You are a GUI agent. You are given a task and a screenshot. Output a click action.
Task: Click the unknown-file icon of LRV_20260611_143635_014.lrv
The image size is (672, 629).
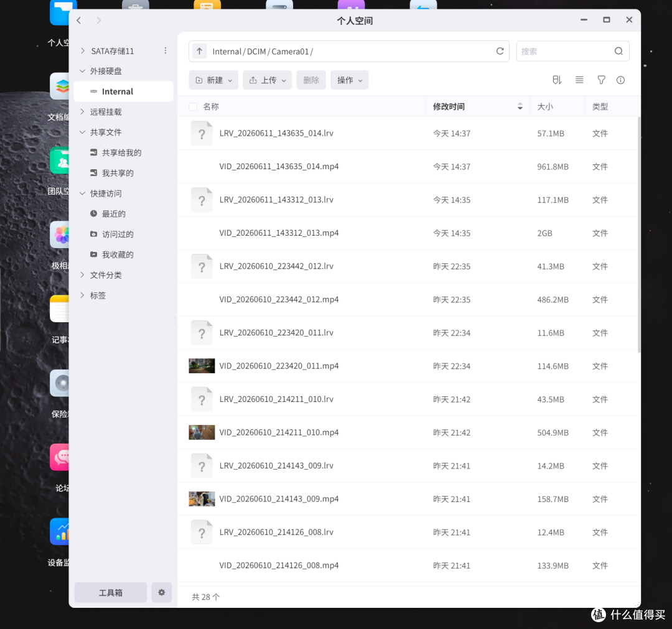click(202, 133)
